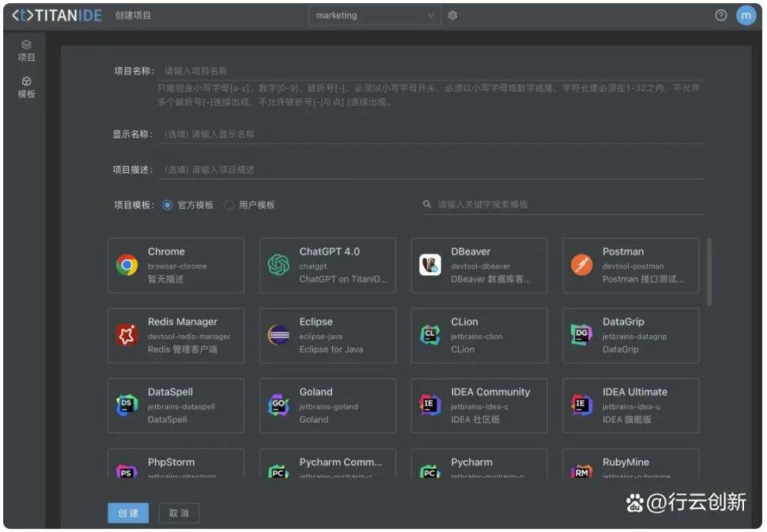Switch to 用户模板 templates
Image resolution: width=767 pixels, height=532 pixels.
point(229,204)
